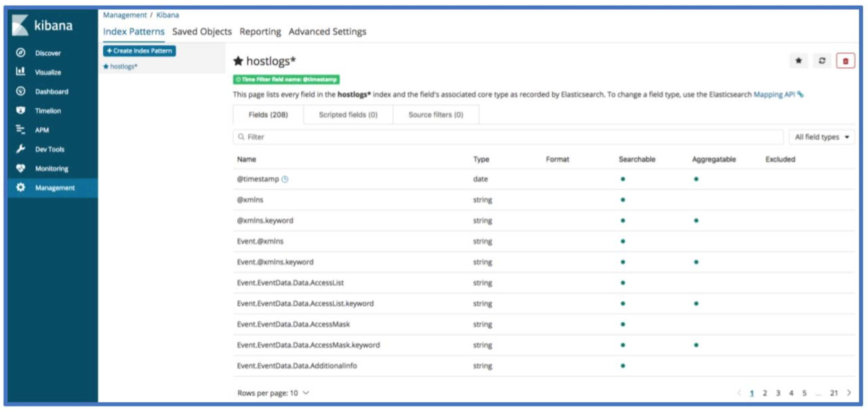Go to page 4 of fields
868x410 pixels.
point(791,393)
